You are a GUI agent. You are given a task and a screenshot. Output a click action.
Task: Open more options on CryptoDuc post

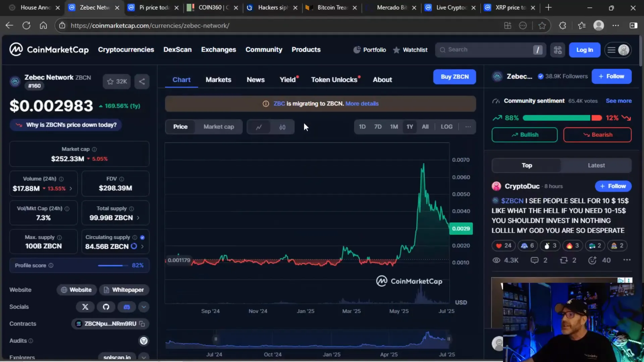(x=627, y=260)
